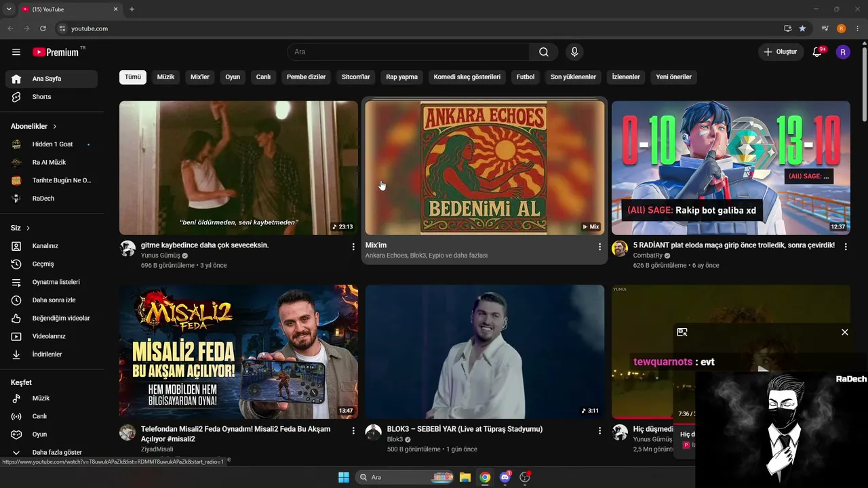Open File Explorer from the taskbar
The height and width of the screenshot is (488, 868).
coord(465,477)
